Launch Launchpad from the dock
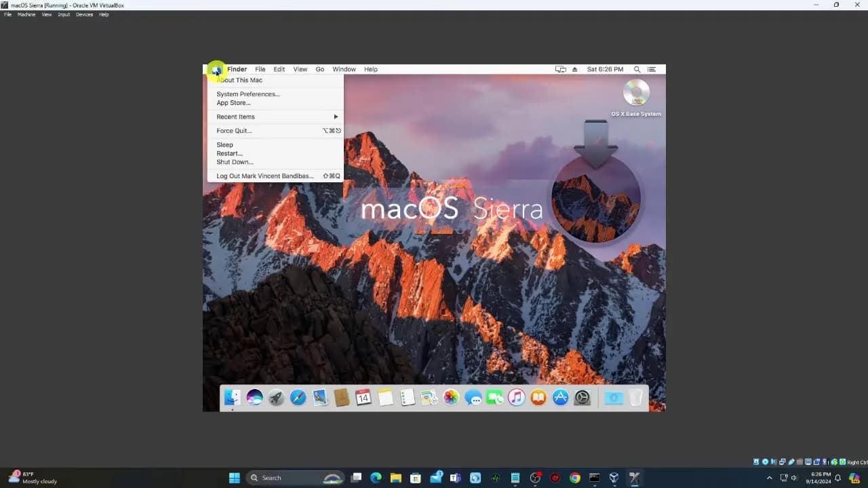 pos(276,398)
